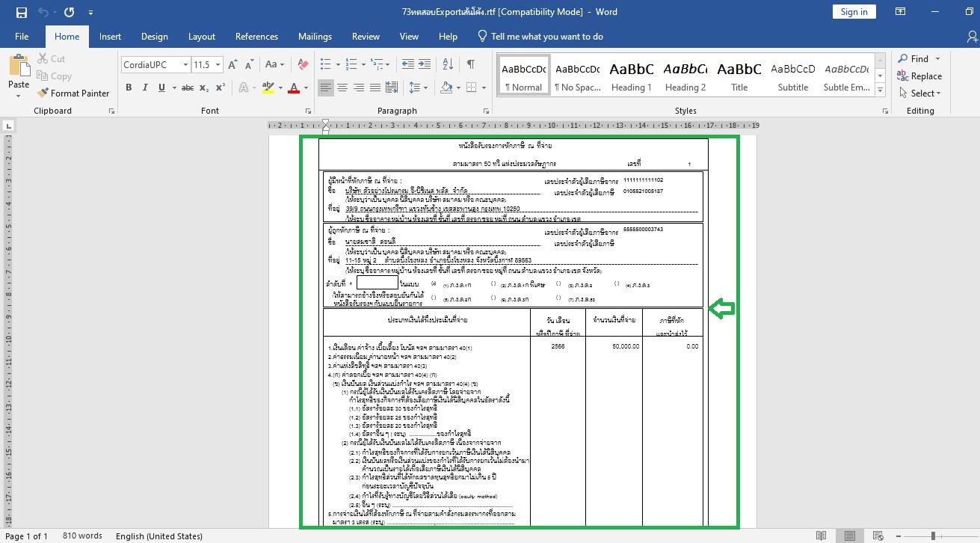
Task: Shrink font size with the smaller A icon
Action: pos(249,65)
